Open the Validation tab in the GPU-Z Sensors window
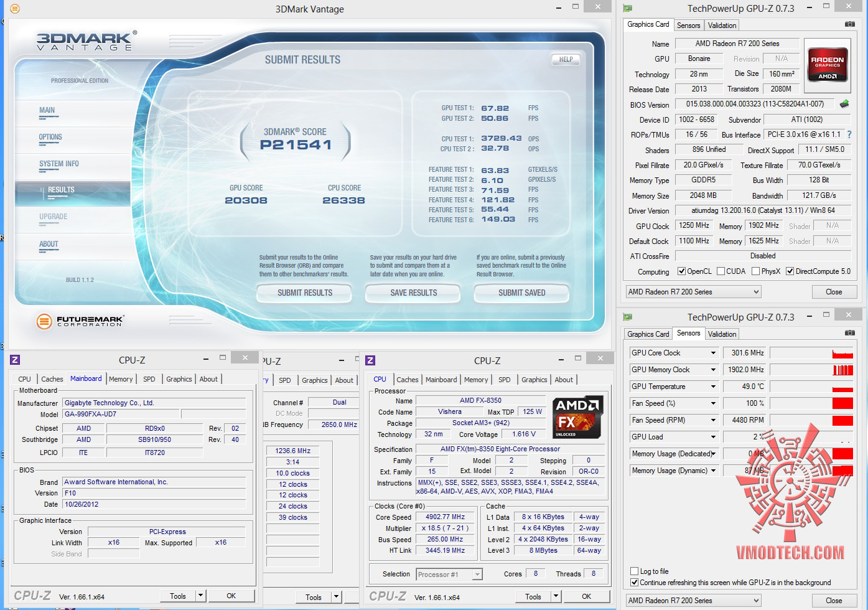The height and width of the screenshot is (610, 868). 722,334
